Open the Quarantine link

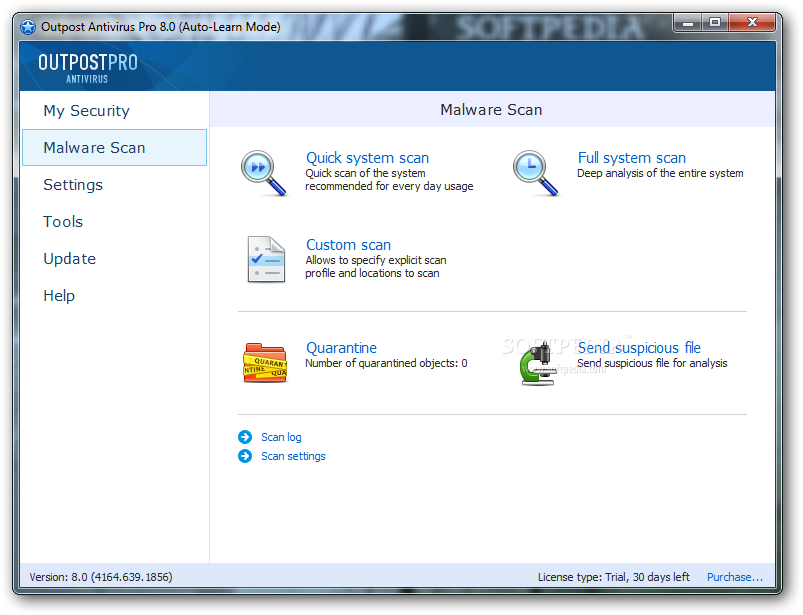(341, 348)
